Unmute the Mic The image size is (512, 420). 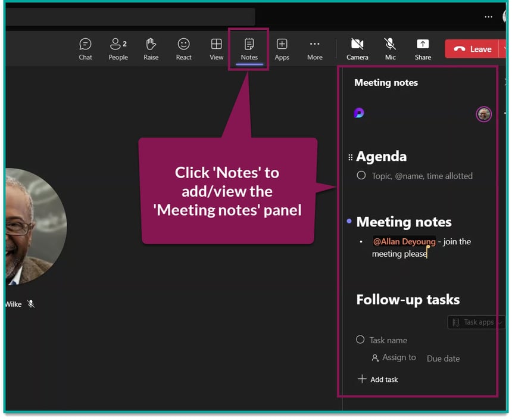(390, 49)
